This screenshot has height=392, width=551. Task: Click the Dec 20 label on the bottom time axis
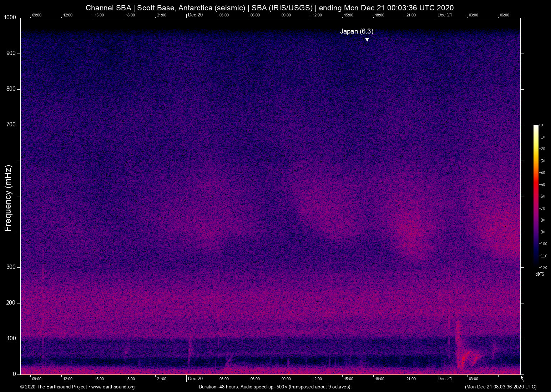pos(195,378)
